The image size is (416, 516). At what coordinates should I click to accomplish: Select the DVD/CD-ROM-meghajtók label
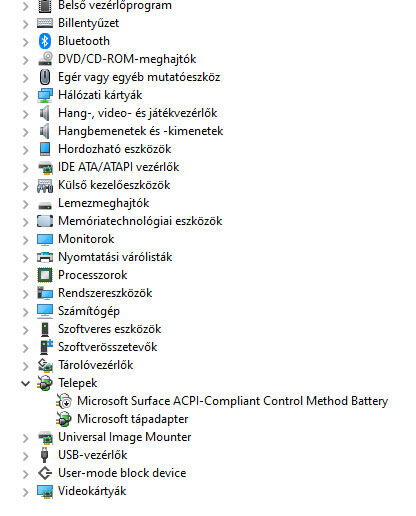pyautogui.click(x=127, y=59)
